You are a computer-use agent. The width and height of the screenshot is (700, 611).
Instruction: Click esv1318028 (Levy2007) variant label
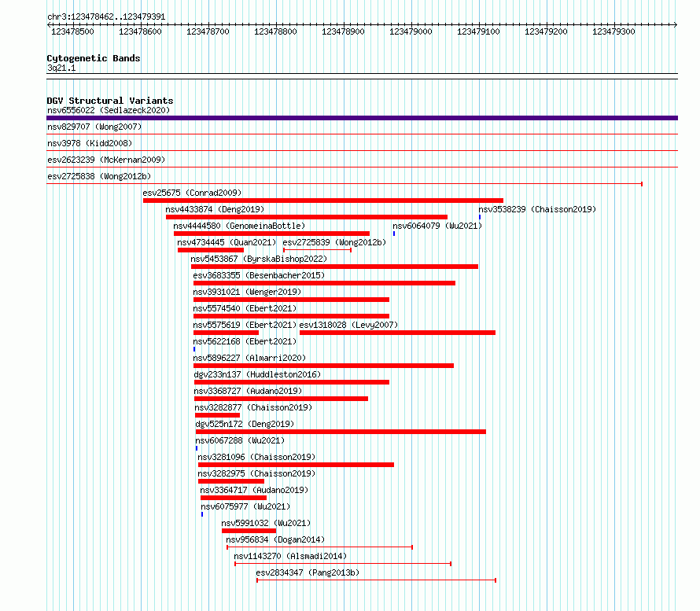click(348, 325)
